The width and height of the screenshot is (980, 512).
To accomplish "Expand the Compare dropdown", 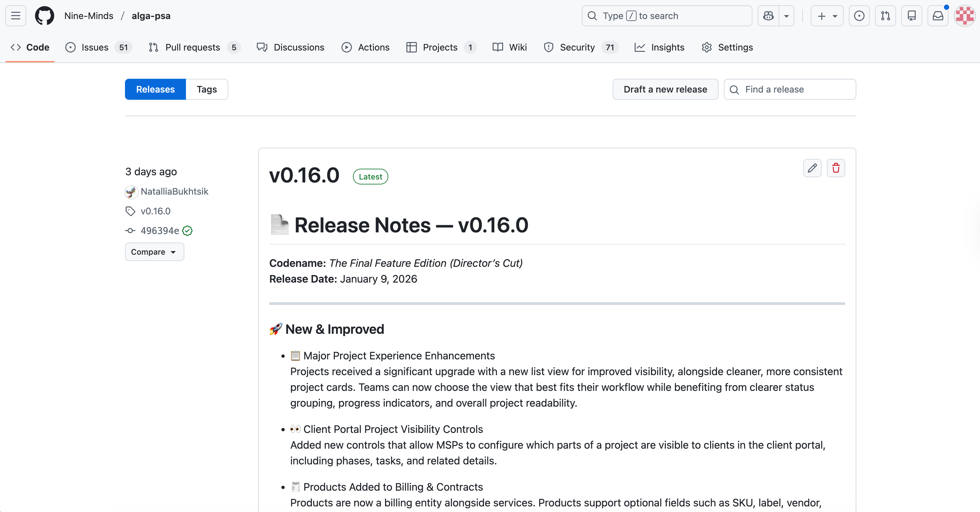I will pyautogui.click(x=154, y=252).
